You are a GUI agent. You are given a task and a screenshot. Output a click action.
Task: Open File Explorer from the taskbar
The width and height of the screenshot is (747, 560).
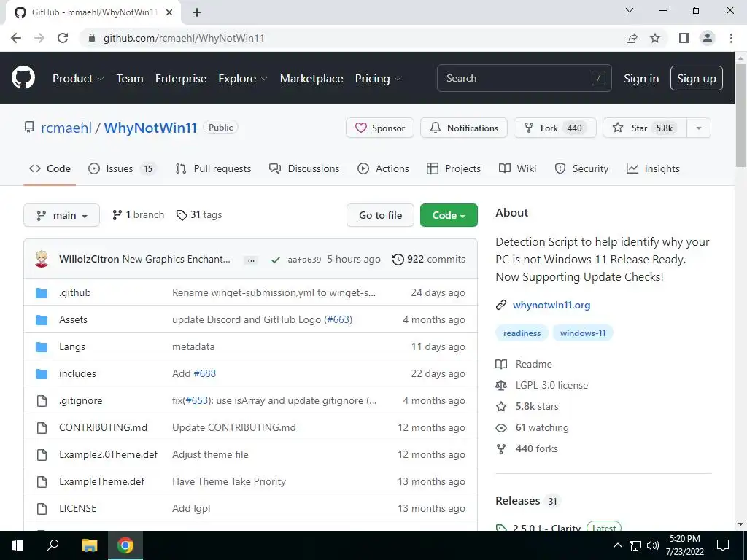point(89,545)
